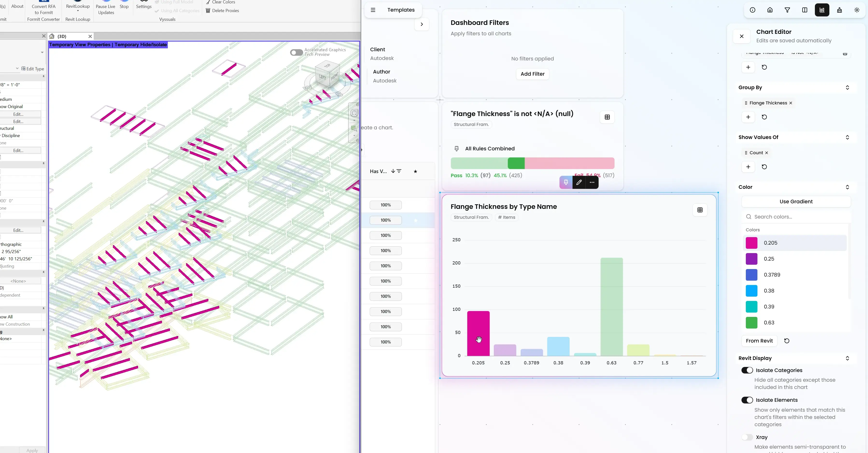Open the three-dot more options menu
The height and width of the screenshot is (453, 868).
point(592,183)
